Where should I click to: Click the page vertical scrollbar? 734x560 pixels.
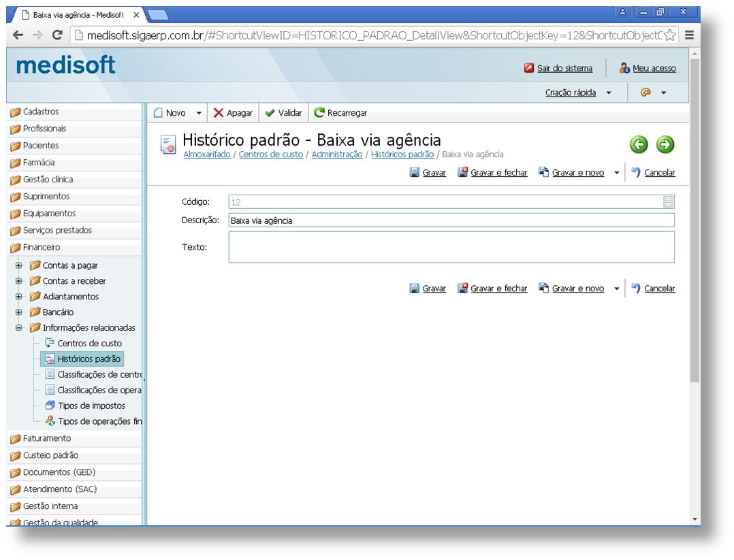[x=695, y=220]
